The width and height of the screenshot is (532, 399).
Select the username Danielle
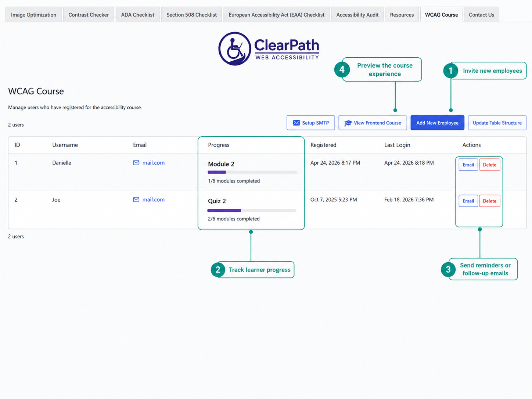[x=62, y=163]
